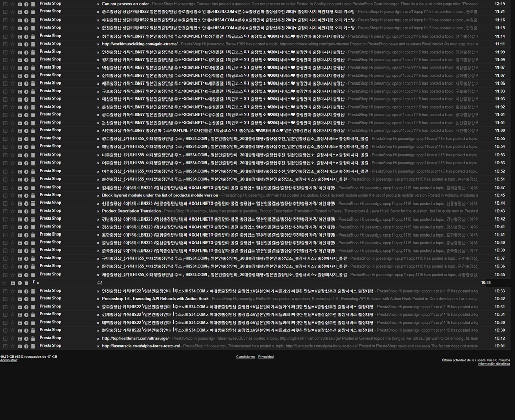
Task: Mark worldmuscleking.com/gain-xtreme email as spam
Action: 26,44
